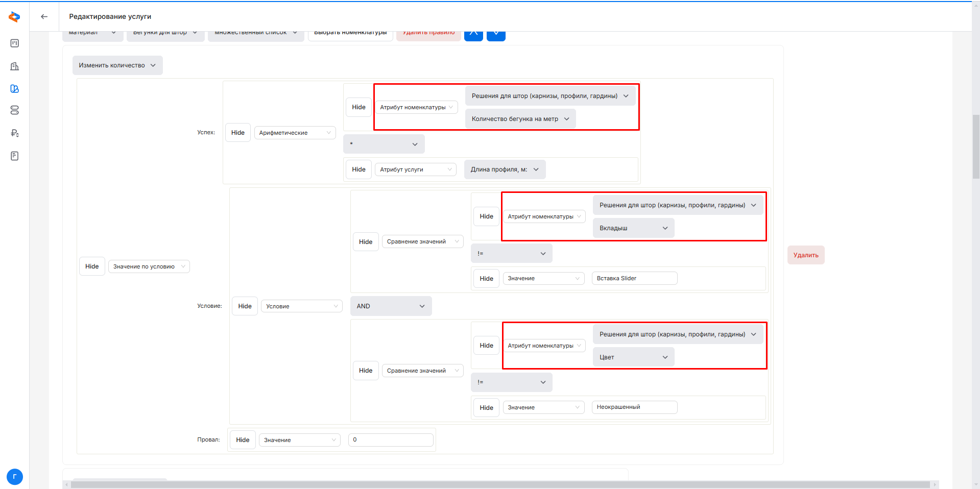Select the highlighted blue catalog sidebar icon
The image size is (980, 489).
coord(14,89)
